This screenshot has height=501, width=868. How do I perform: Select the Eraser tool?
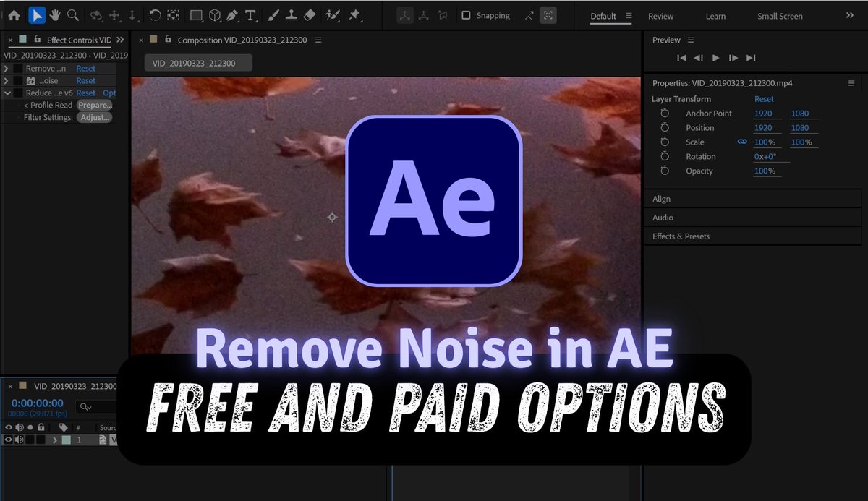point(309,14)
